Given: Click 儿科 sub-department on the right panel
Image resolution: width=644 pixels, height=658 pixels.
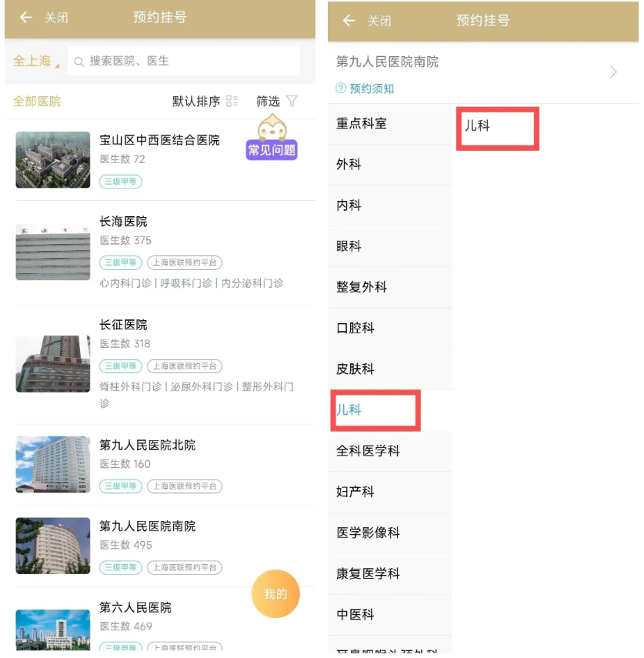Looking at the screenshot, I should [478, 125].
